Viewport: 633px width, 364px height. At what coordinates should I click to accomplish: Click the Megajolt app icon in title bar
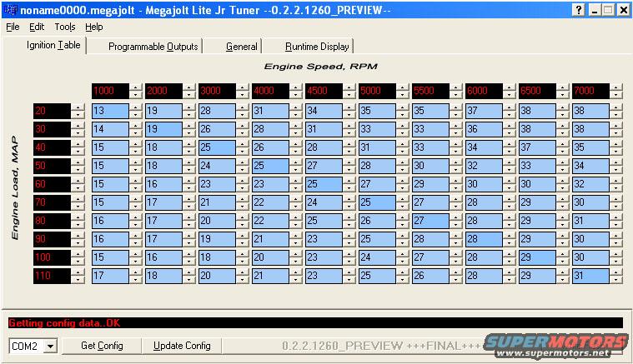[9, 9]
